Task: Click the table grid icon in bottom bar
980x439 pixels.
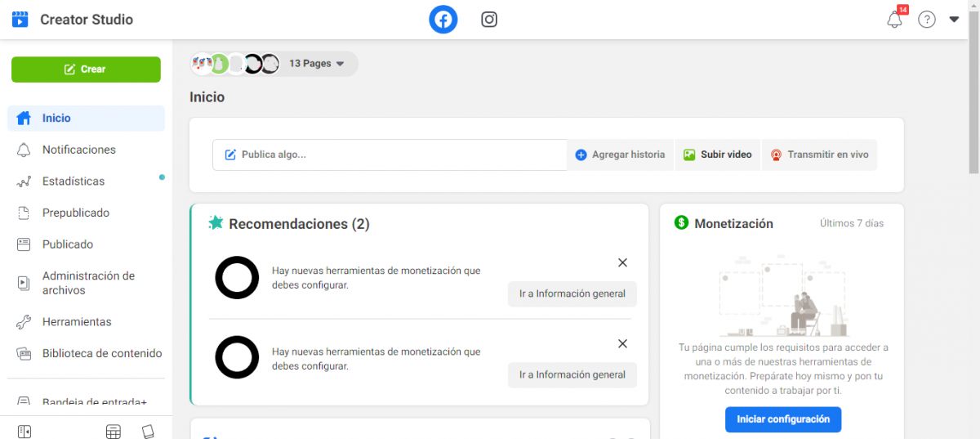Action: [114, 431]
